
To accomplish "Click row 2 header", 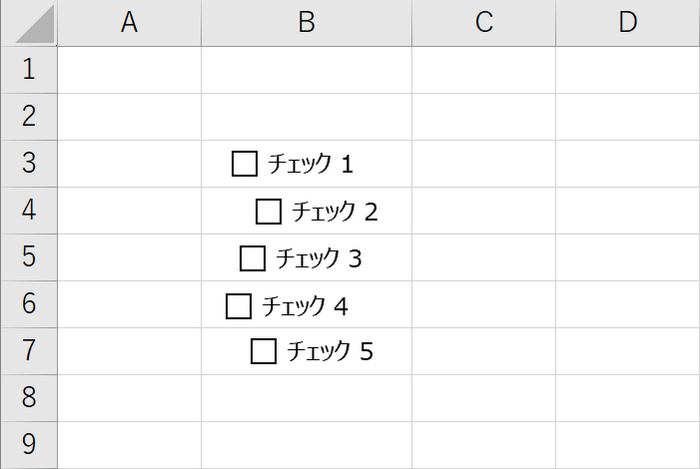I will click(x=29, y=117).
